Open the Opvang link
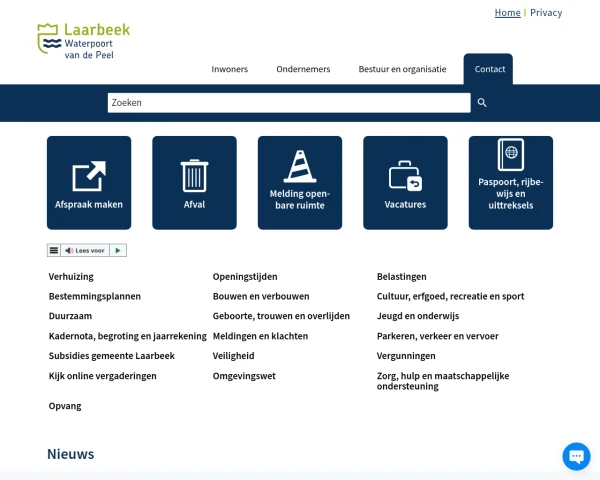Image resolution: width=600 pixels, height=480 pixels. tap(65, 406)
